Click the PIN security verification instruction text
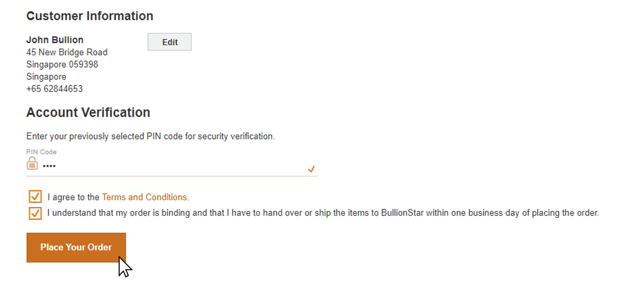The height and width of the screenshot is (284, 644). pyautogui.click(x=151, y=136)
